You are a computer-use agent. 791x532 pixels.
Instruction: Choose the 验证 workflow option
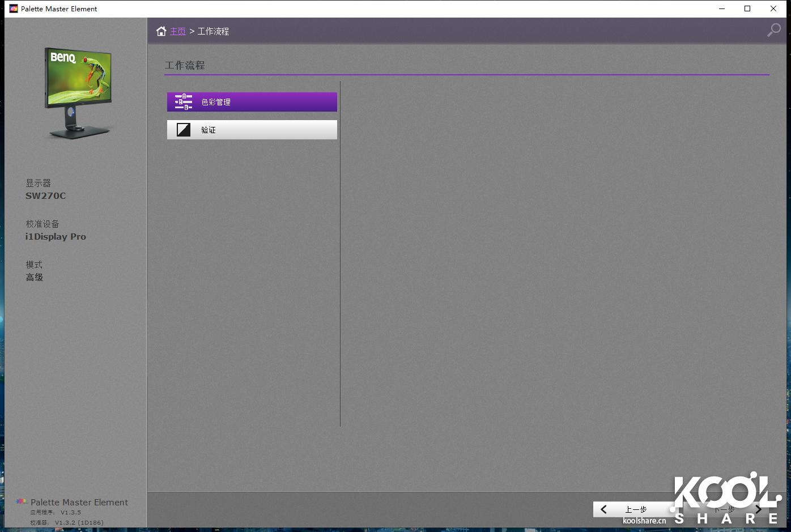coord(252,130)
